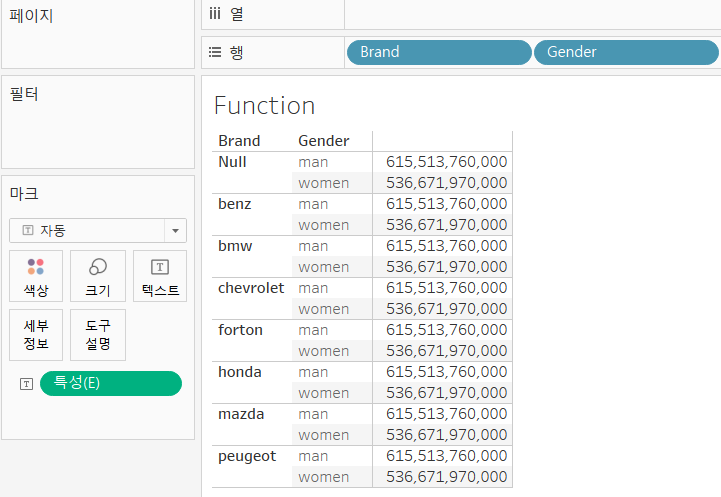
Task: Click the empty Columns shelf area
Action: click(532, 15)
